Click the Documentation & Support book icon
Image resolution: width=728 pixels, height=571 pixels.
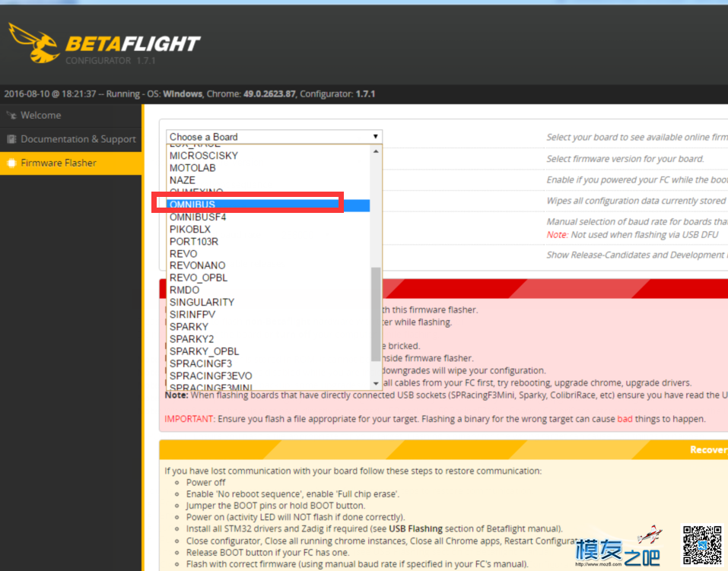point(11,139)
